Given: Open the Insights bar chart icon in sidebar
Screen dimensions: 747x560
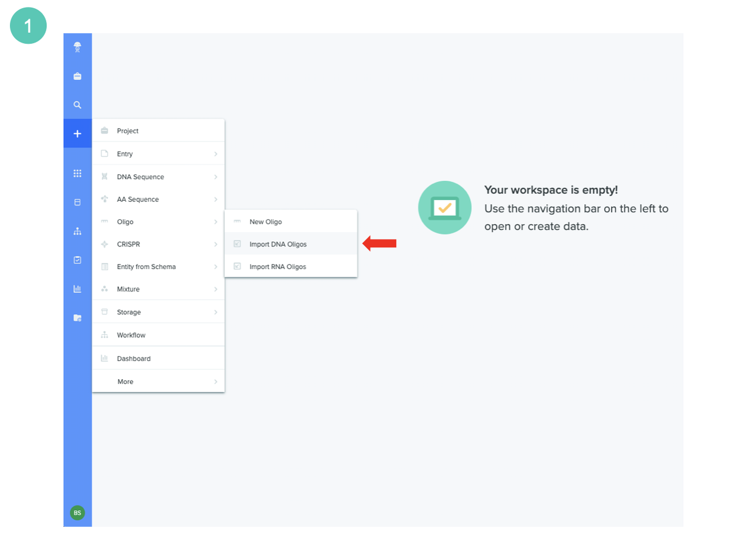Looking at the screenshot, I should click(x=77, y=288).
